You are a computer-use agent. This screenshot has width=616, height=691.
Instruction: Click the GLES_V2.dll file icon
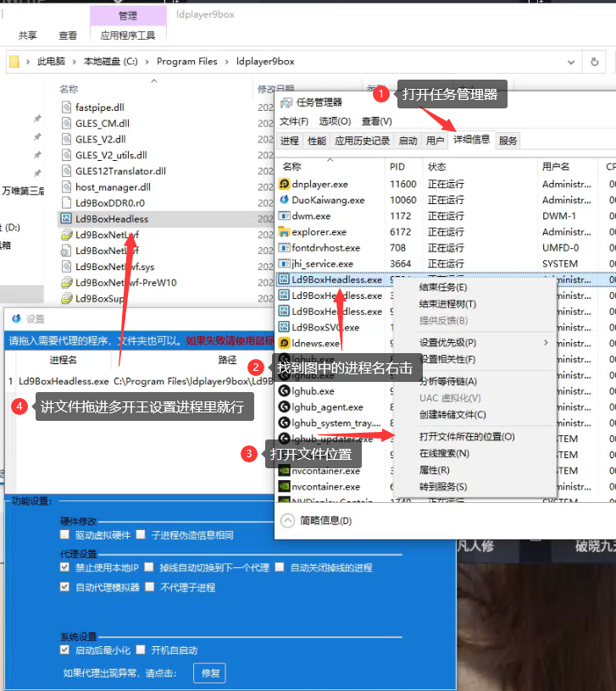tap(67, 139)
